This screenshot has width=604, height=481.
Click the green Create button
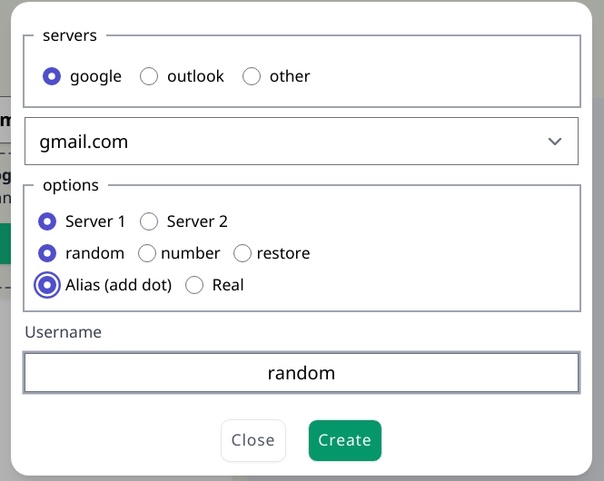click(345, 440)
